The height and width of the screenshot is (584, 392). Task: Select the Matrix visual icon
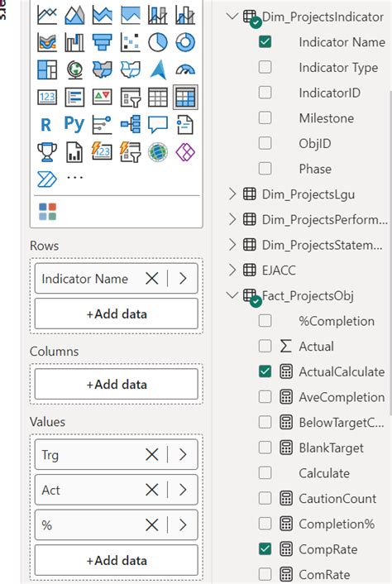pyautogui.click(x=185, y=98)
